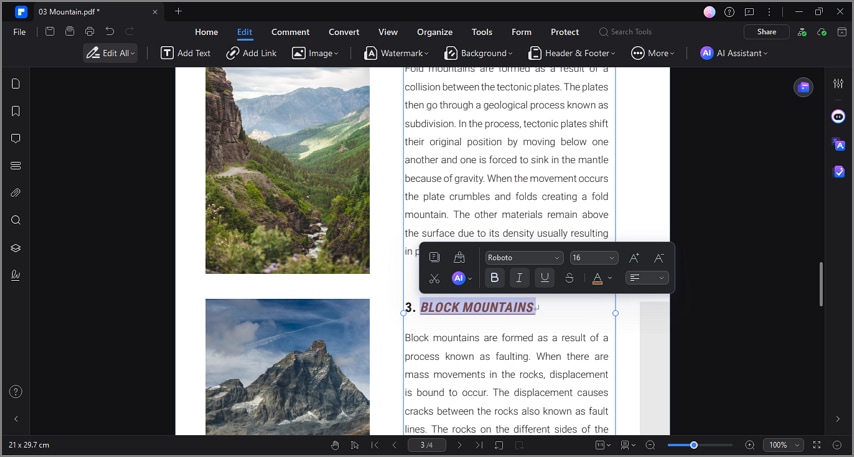854x457 pixels.
Task: Select the Hand tool in status bar
Action: click(335, 445)
